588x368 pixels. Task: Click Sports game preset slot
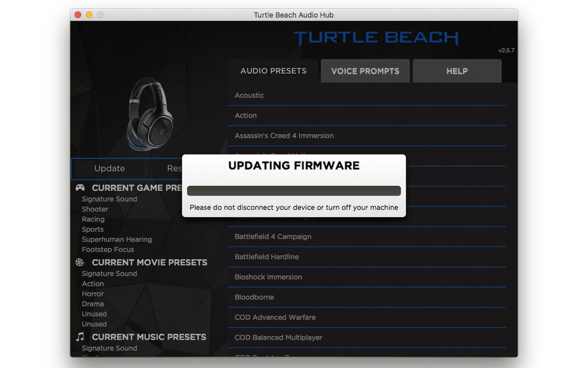[x=93, y=230]
